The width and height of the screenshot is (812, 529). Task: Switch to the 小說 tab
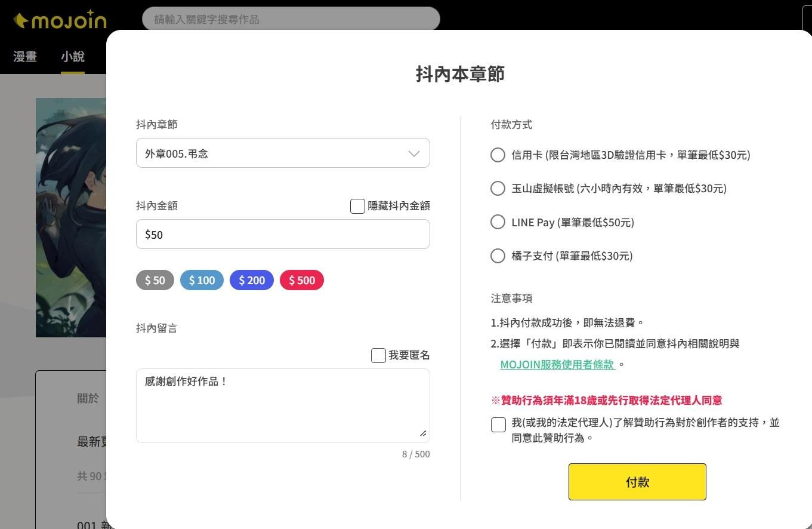(x=73, y=57)
